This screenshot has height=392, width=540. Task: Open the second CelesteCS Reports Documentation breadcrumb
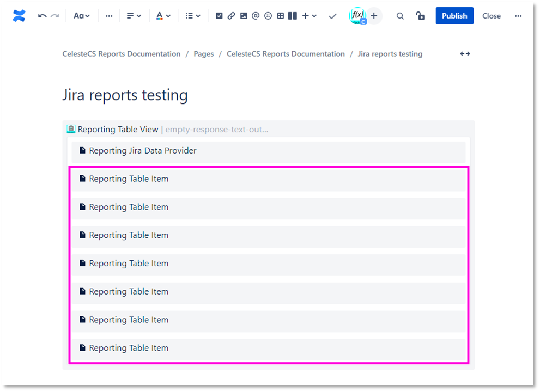286,54
